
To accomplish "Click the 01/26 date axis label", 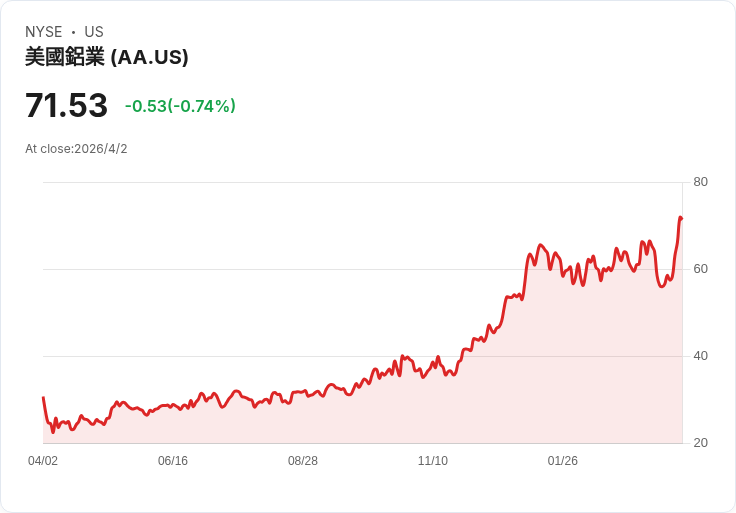I will (563, 461).
